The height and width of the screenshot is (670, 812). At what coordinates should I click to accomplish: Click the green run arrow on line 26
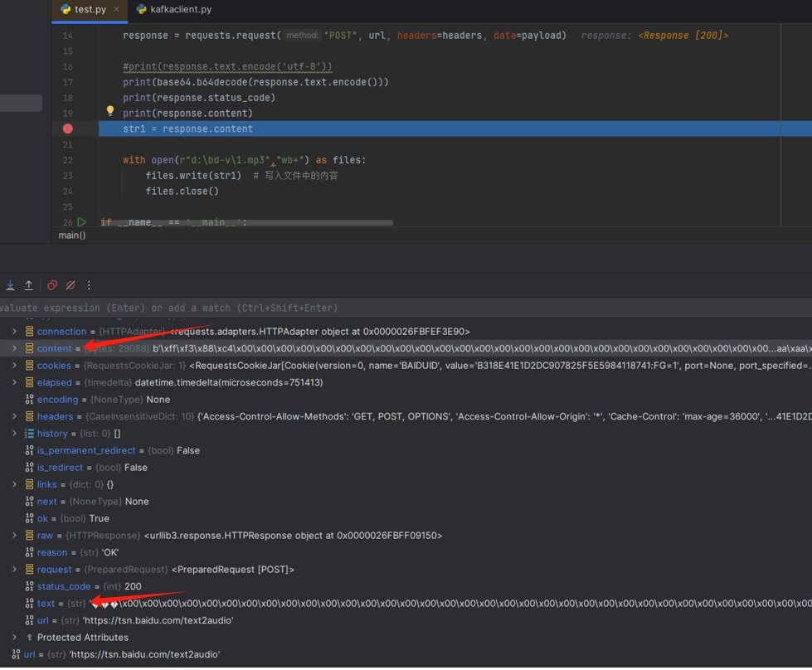point(80,222)
